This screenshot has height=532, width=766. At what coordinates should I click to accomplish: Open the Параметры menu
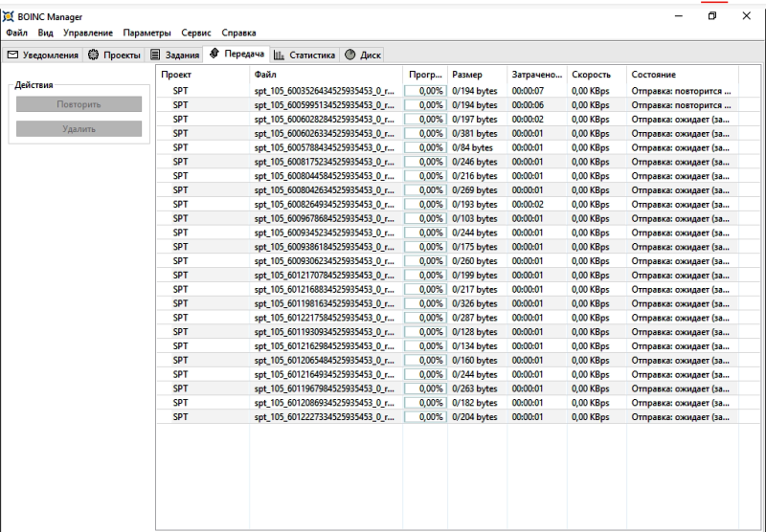[x=147, y=33]
